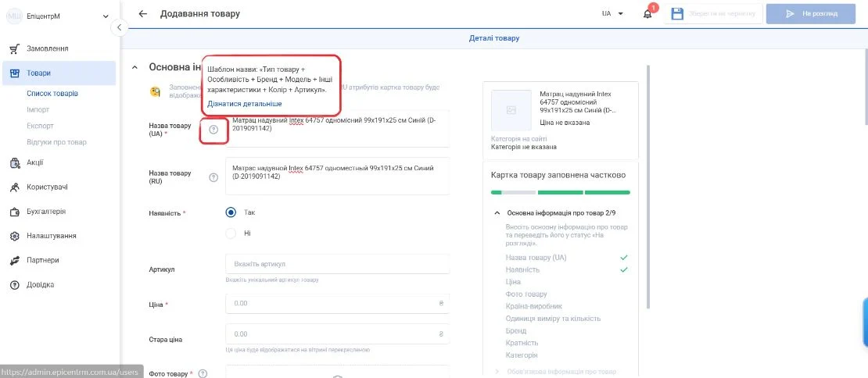Open Відгуки про товар submenu
This screenshot has height=378, width=868.
[57, 142]
